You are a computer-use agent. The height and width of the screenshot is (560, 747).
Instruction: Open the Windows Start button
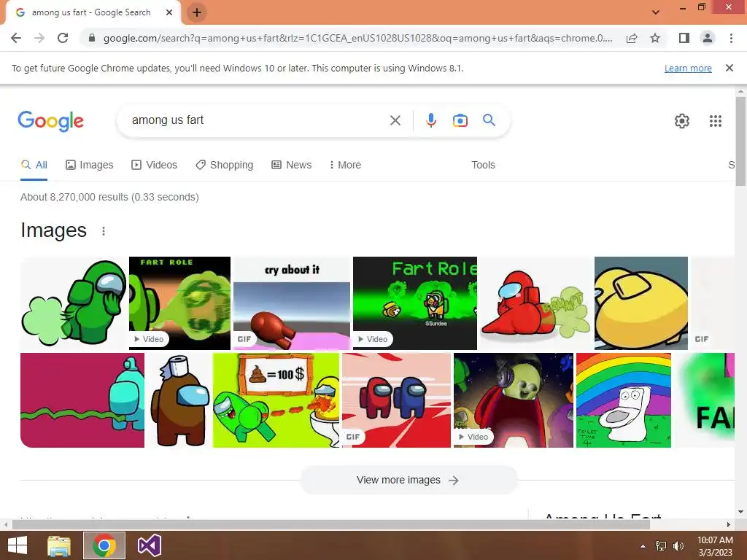coord(18,545)
